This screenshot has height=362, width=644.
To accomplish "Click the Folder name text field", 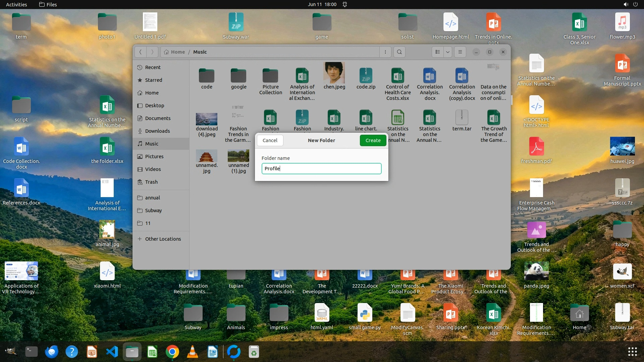I will click(x=321, y=169).
